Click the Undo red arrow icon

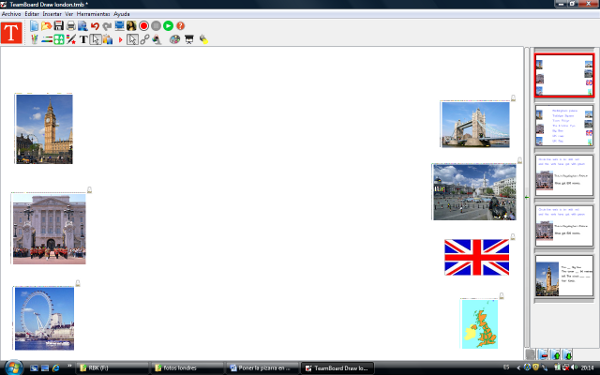(95, 26)
